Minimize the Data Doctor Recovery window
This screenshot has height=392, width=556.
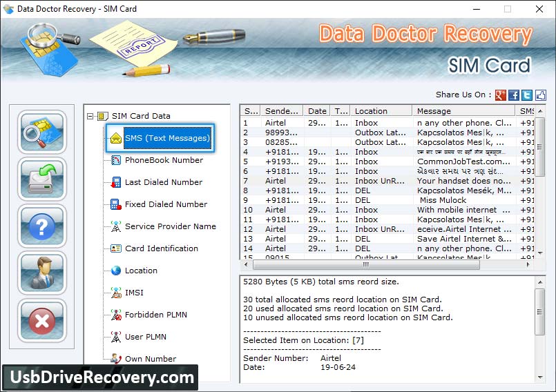click(x=477, y=9)
